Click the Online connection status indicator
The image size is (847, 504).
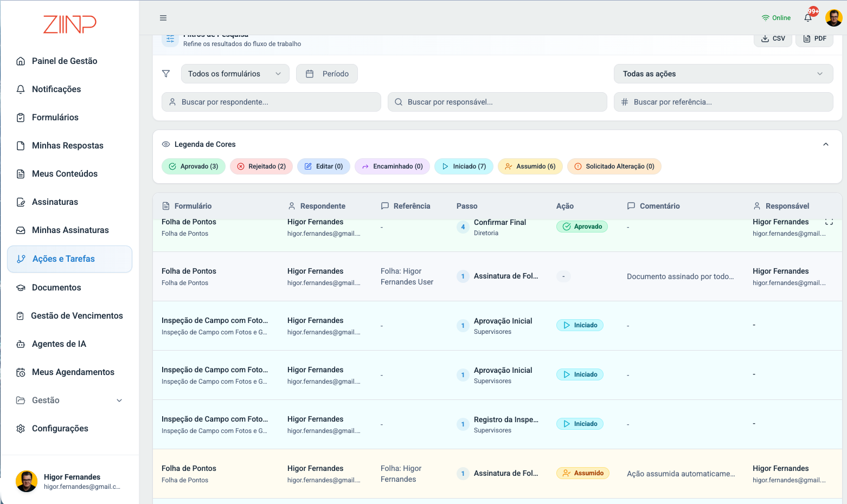click(x=776, y=18)
